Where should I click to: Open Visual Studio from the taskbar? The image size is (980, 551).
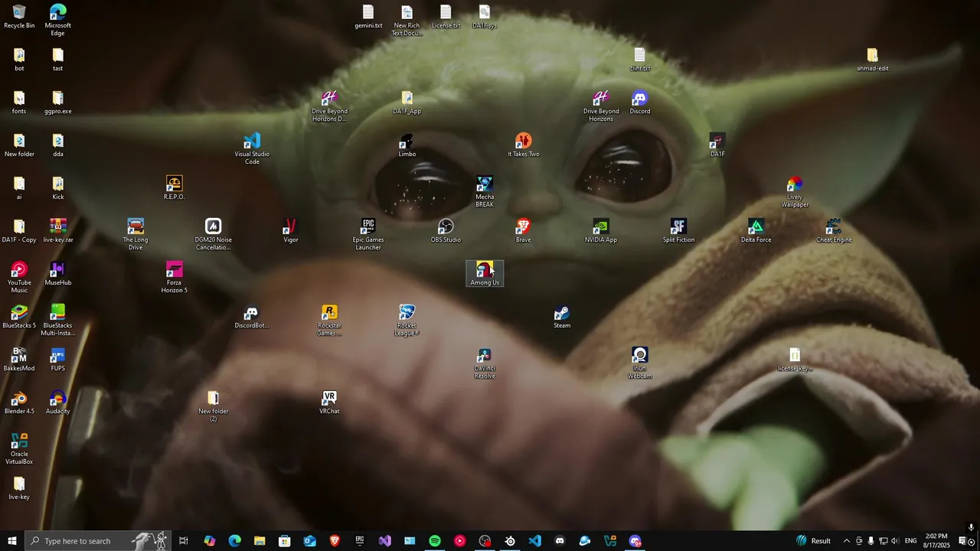(x=384, y=541)
